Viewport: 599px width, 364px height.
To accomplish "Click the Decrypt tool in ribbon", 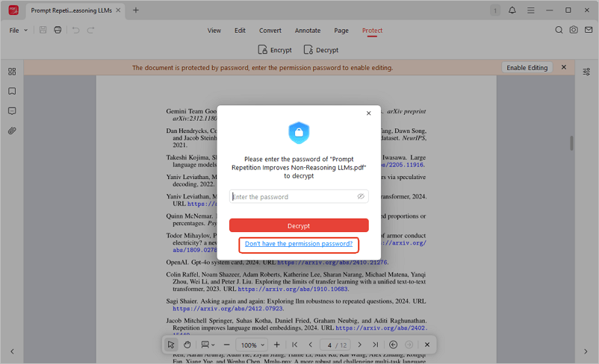I will pyautogui.click(x=321, y=50).
